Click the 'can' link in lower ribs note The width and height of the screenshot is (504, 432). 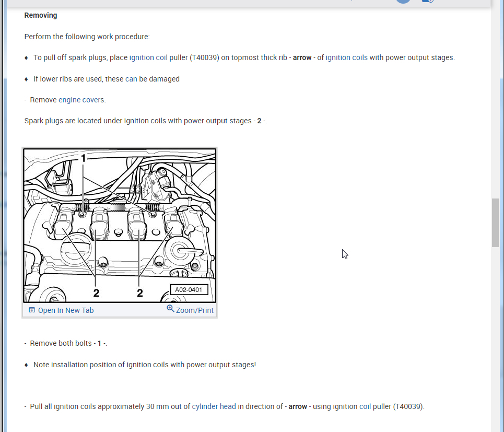[131, 79]
